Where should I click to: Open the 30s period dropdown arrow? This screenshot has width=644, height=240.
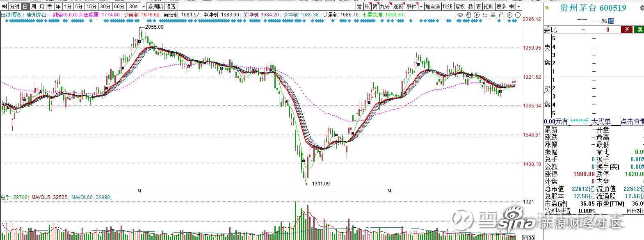coord(144,7)
